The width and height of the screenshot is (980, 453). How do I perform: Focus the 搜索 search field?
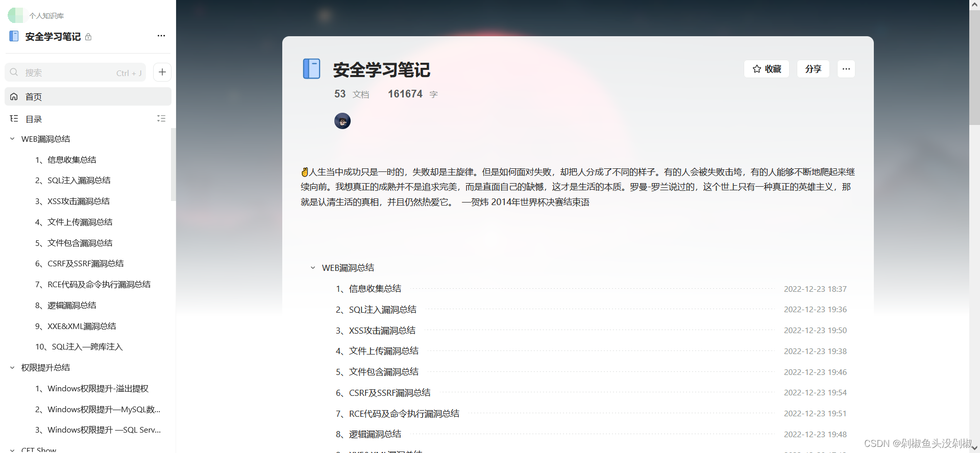[76, 72]
